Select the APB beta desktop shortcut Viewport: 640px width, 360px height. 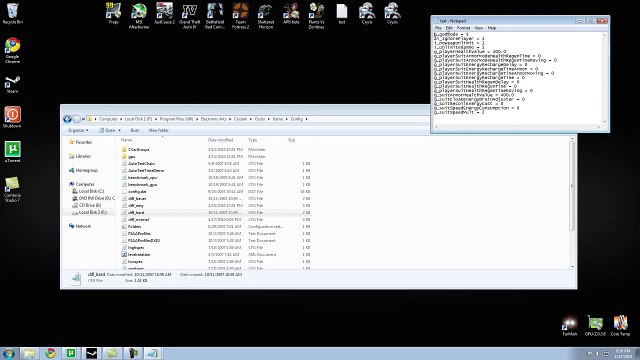[x=291, y=13]
